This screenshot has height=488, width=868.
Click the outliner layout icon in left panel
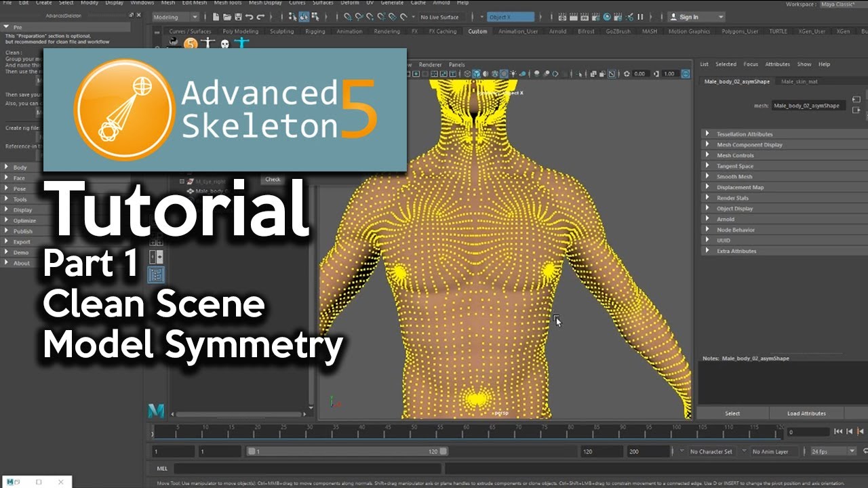156,274
